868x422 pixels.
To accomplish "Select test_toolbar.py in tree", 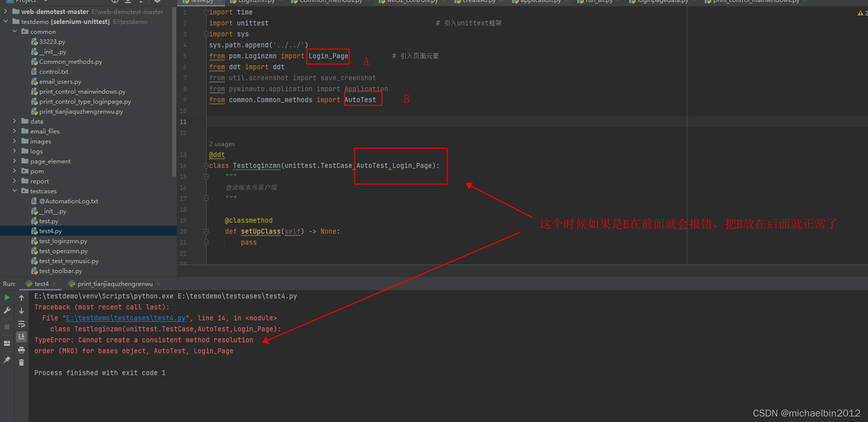I will tap(61, 271).
